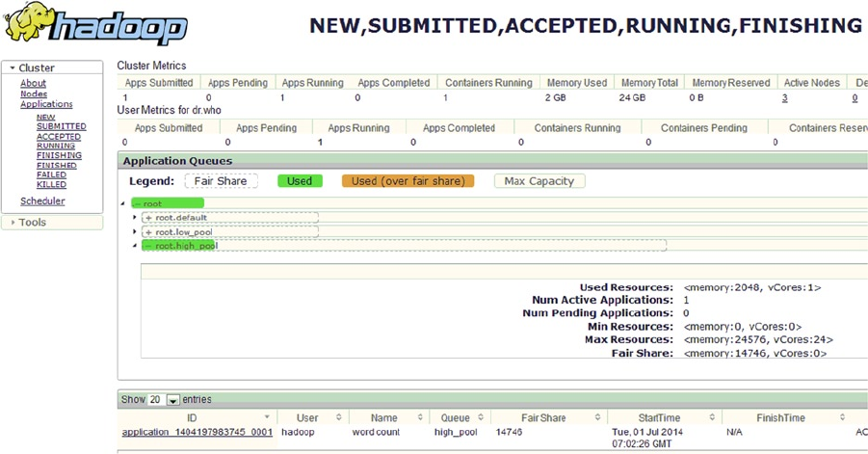The width and height of the screenshot is (868, 454).
Task: Click the 'word count' name cell
Action: point(376,432)
